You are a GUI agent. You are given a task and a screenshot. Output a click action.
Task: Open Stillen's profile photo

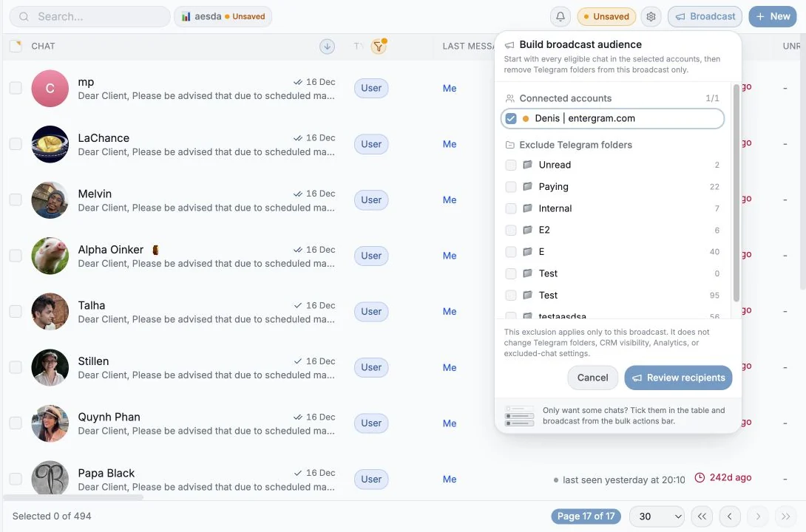[50, 368]
